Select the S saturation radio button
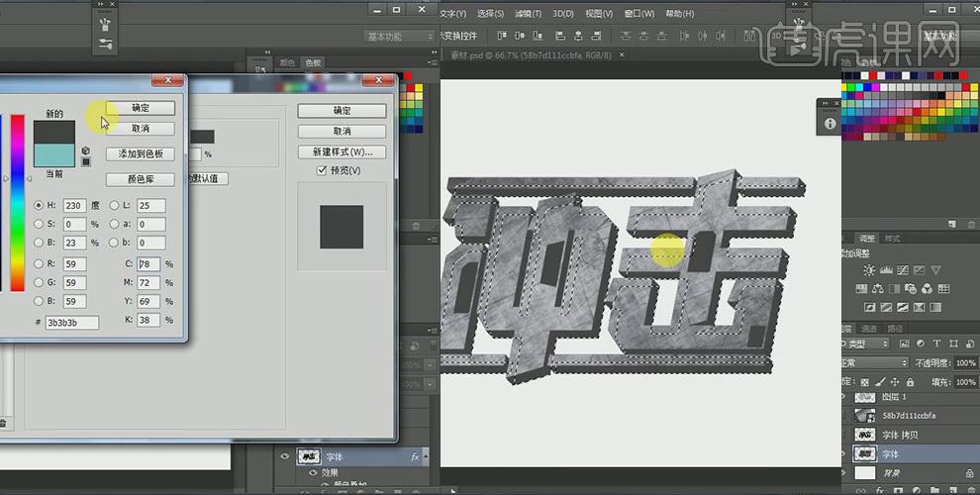The width and height of the screenshot is (980, 495). (x=39, y=224)
